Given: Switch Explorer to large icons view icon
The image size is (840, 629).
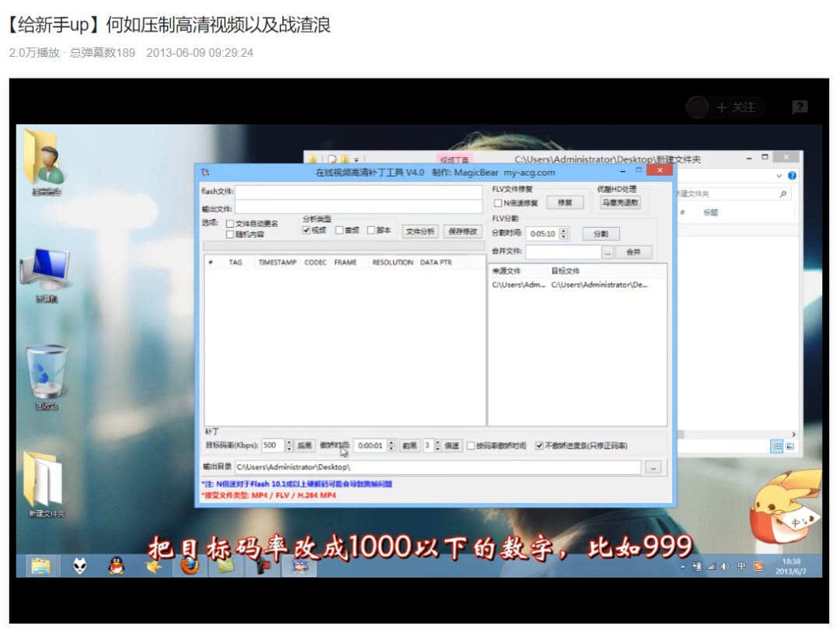Looking at the screenshot, I should pos(790,446).
